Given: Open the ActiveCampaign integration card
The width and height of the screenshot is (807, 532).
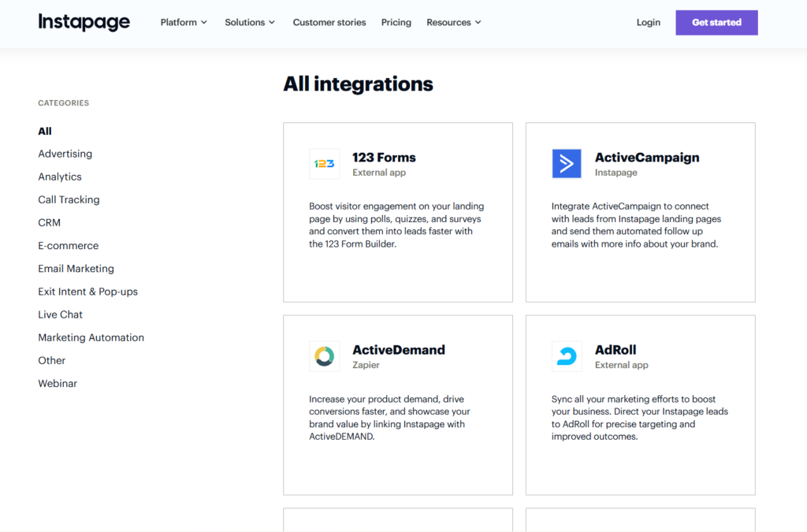Looking at the screenshot, I should tap(640, 212).
